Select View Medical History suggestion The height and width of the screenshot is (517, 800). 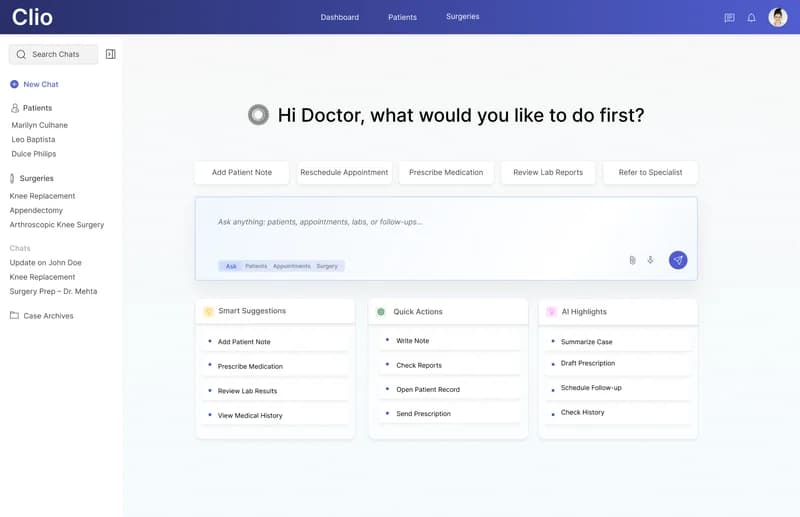click(x=276, y=415)
